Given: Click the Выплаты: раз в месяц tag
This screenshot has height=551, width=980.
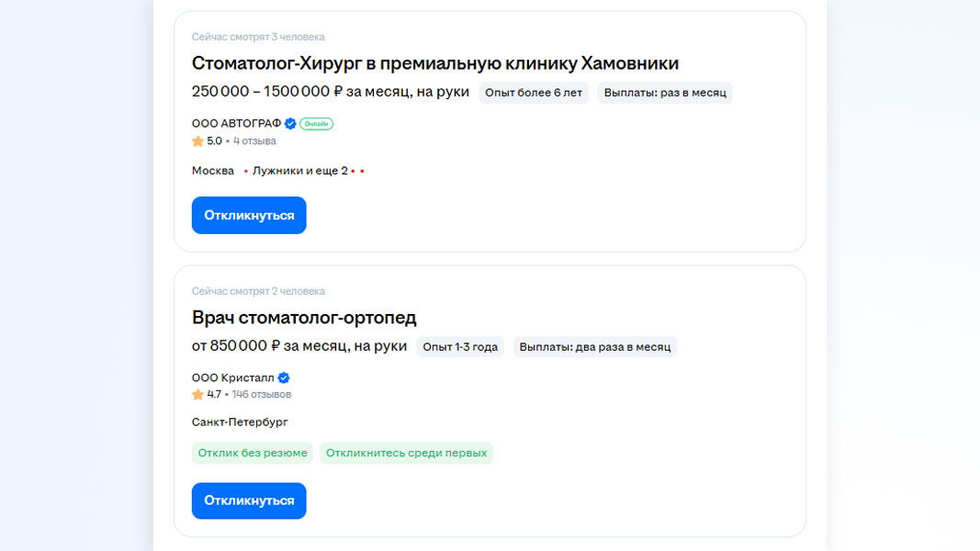Looking at the screenshot, I should [665, 93].
